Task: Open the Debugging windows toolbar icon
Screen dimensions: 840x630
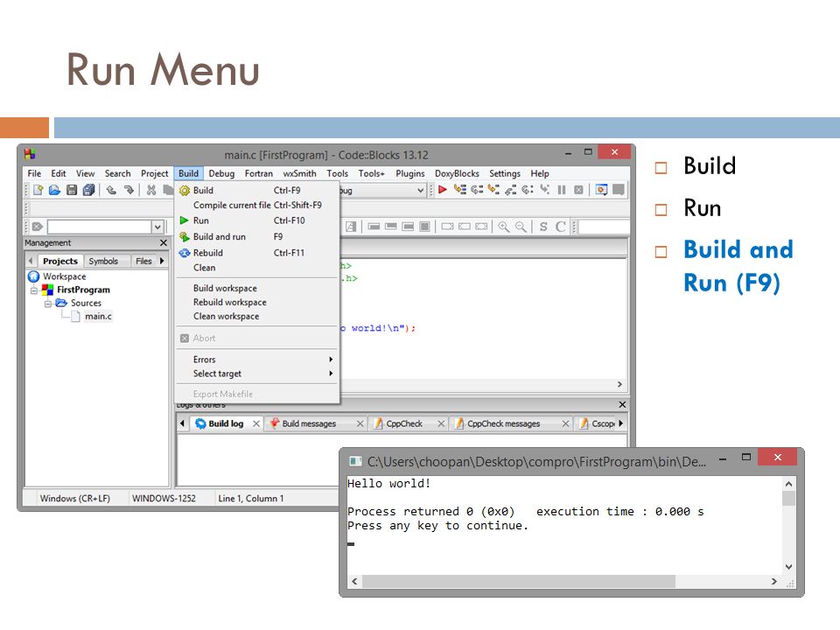Action: coord(601,190)
